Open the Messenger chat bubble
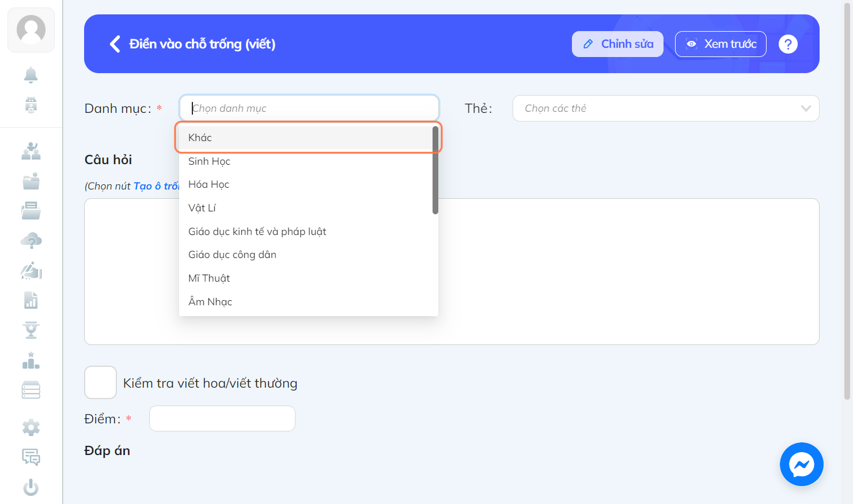Screen dimensions: 853x504 tap(802, 464)
